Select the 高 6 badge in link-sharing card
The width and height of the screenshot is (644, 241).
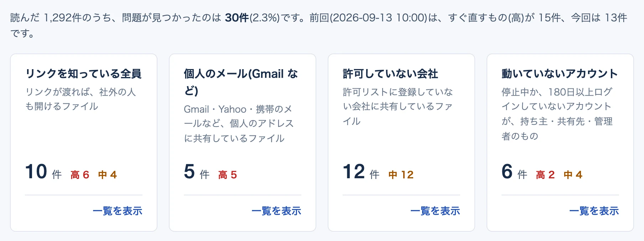[80, 175]
